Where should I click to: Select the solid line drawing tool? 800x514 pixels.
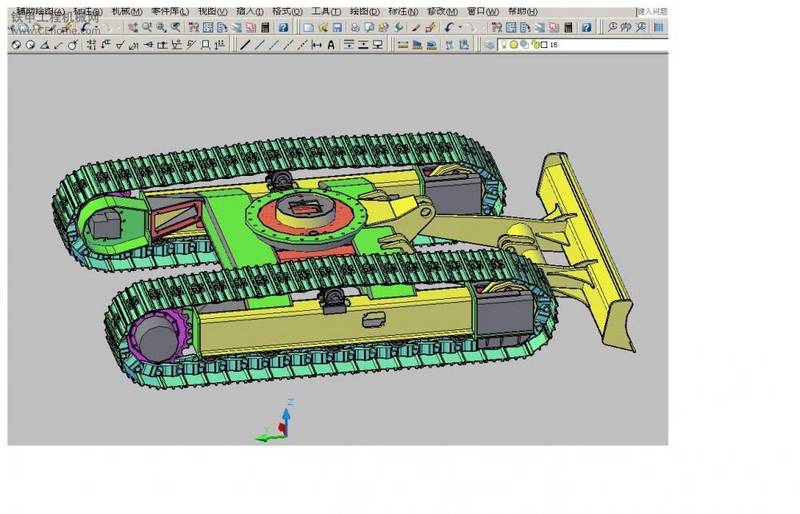point(245,45)
